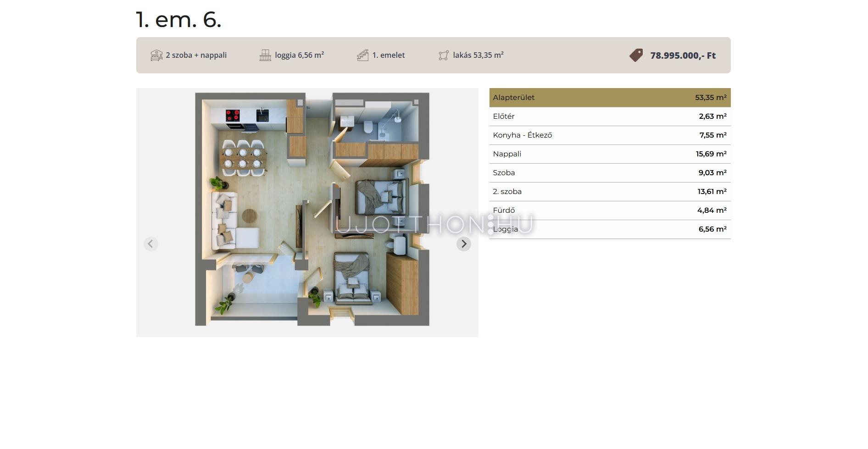The image size is (868, 449).
Task: Show the next floor plan image
Action: [x=463, y=244]
